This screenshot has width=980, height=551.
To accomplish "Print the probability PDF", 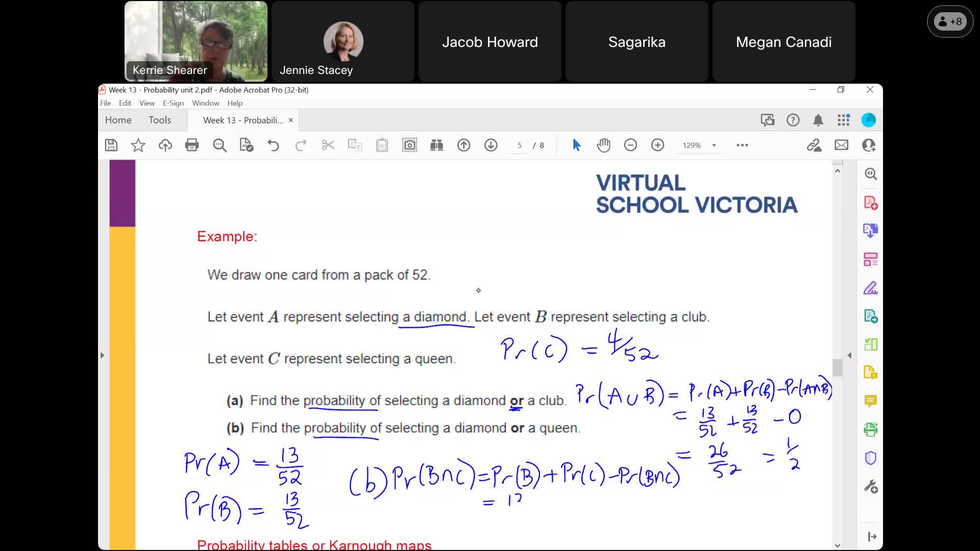I will tap(192, 145).
